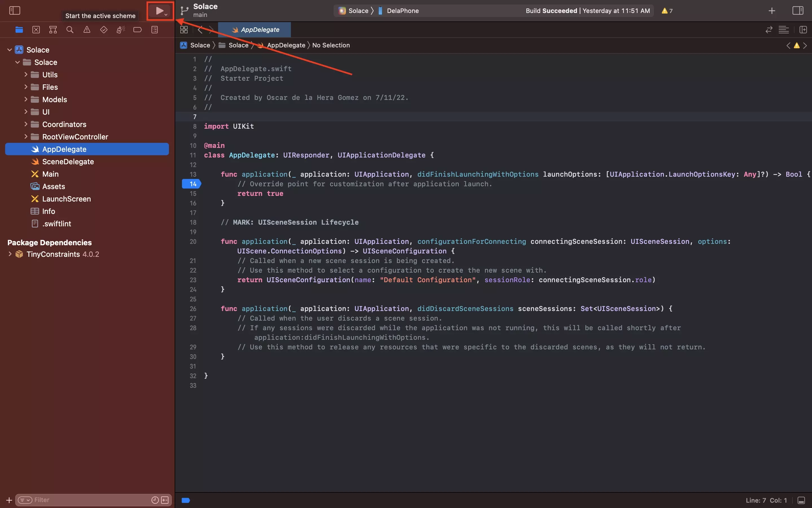Collapse the Solace project root
This screenshot has width=812, height=508.
click(x=9, y=50)
